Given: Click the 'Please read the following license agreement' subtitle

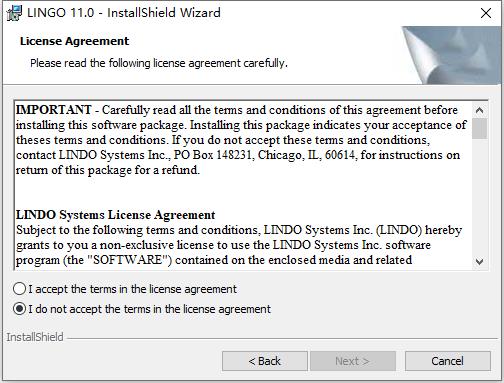Looking at the screenshot, I should click(x=159, y=63).
